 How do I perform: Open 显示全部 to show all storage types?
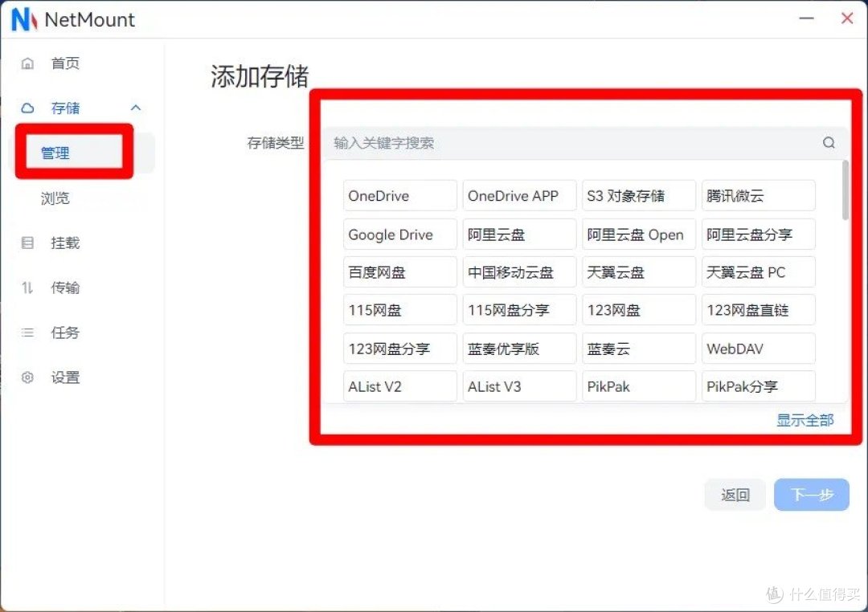805,419
